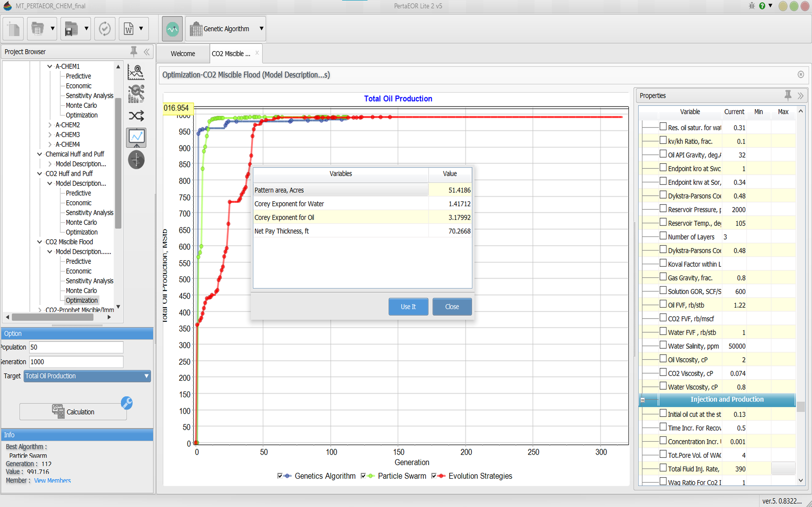The width and height of the screenshot is (812, 507).
Task: Click the refresh checkmark toolbar icon
Action: click(105, 29)
